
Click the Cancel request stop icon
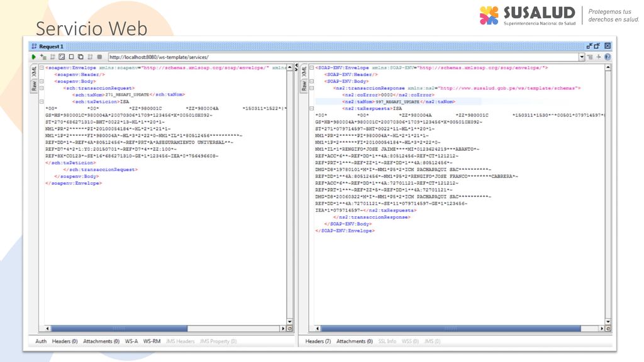[99, 57]
